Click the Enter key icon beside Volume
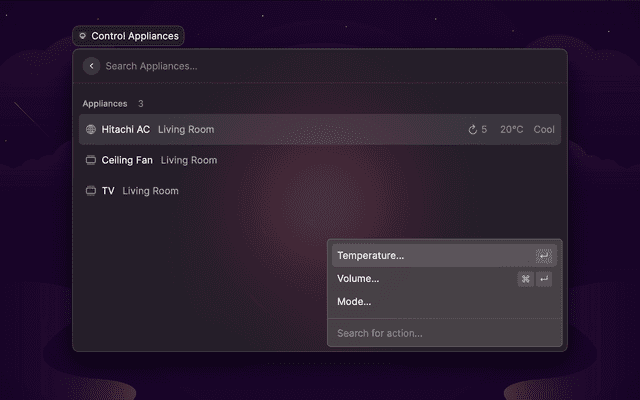The width and height of the screenshot is (640, 400). click(x=543, y=279)
